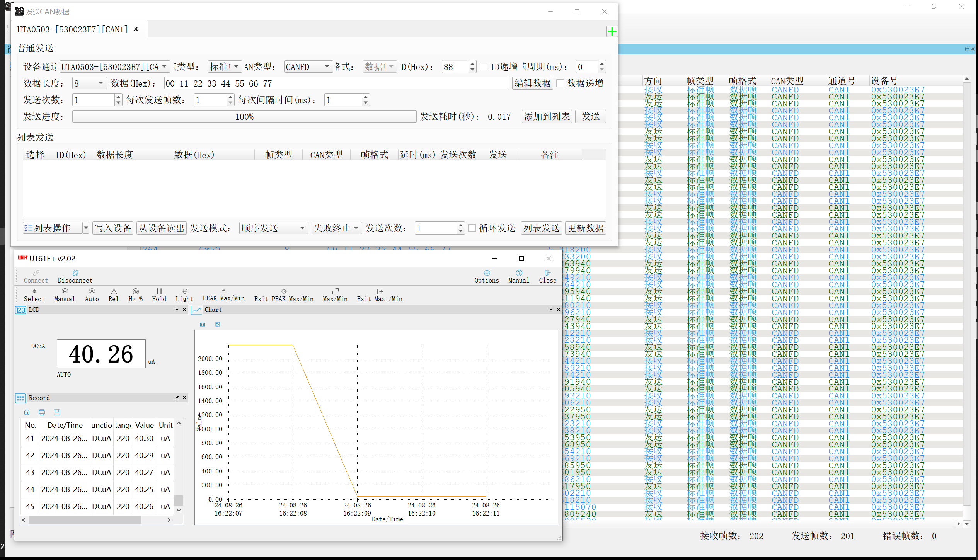Click the 添加到列表 button

tap(547, 116)
